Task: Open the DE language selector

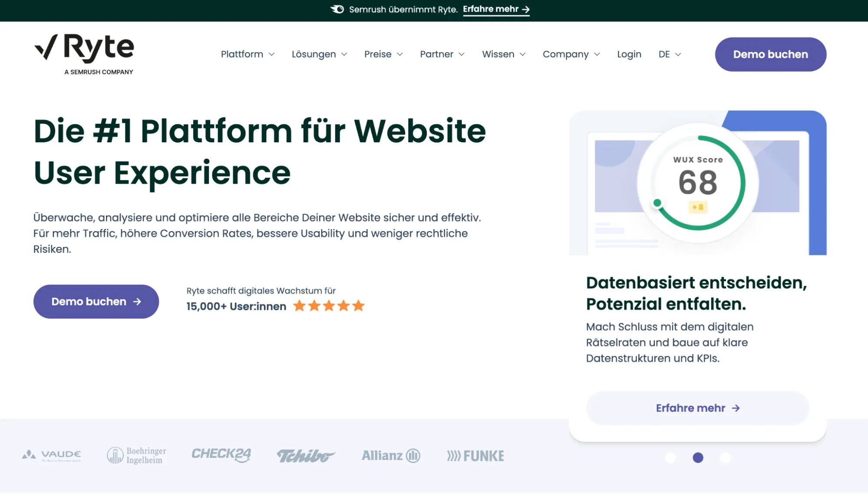Action: 669,54
